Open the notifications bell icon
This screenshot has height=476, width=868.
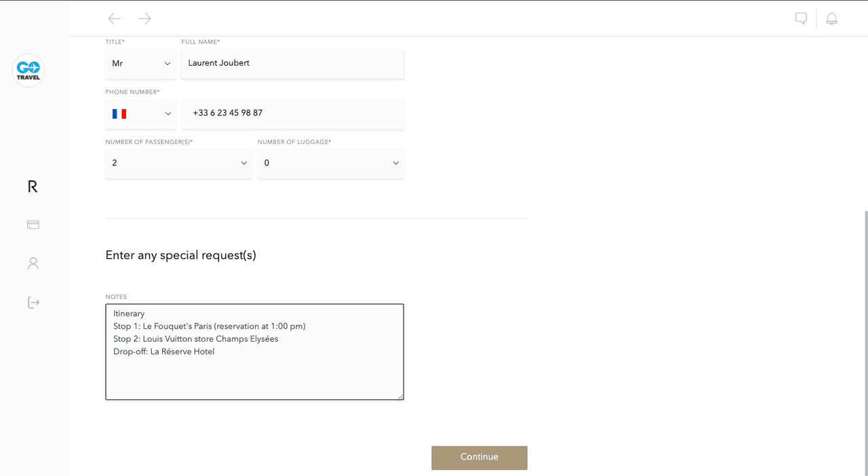[x=831, y=19]
